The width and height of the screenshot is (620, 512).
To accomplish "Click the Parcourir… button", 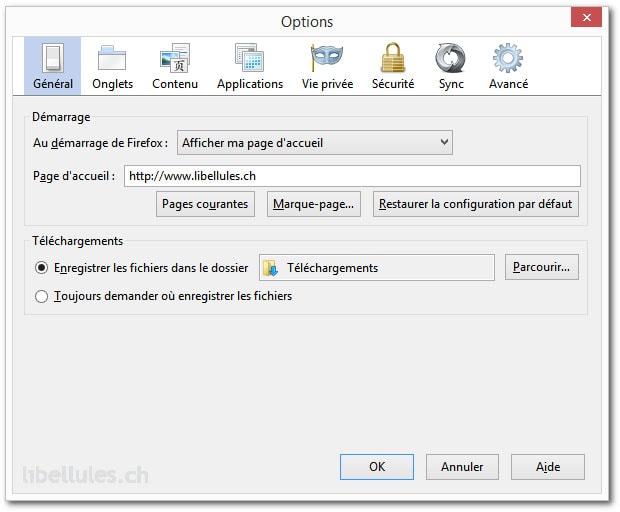I will pyautogui.click(x=542, y=267).
